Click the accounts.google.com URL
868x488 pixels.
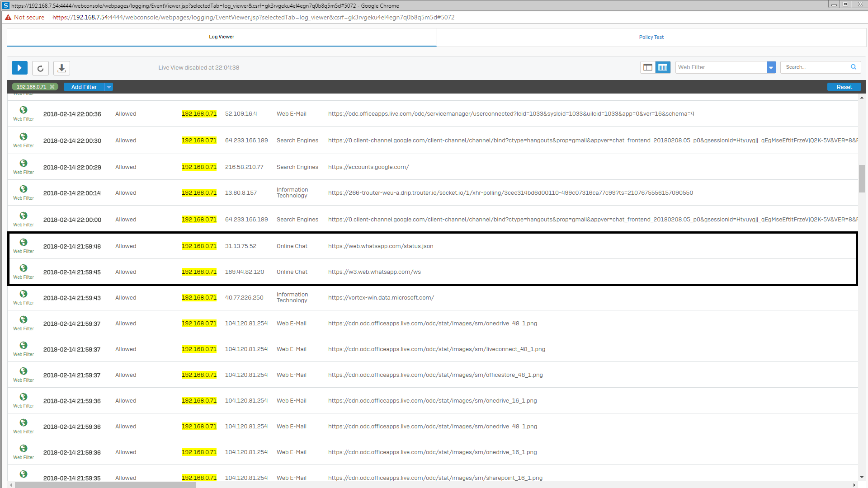368,167
